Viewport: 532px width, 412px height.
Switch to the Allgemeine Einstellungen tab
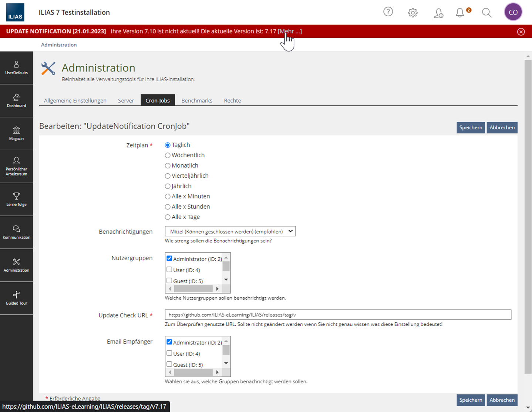point(75,100)
